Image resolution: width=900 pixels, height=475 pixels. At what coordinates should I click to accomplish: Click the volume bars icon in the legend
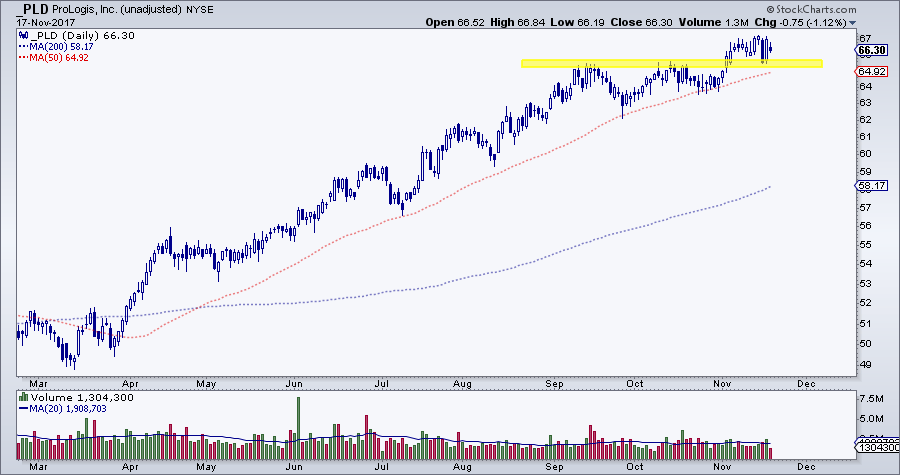click(x=22, y=397)
